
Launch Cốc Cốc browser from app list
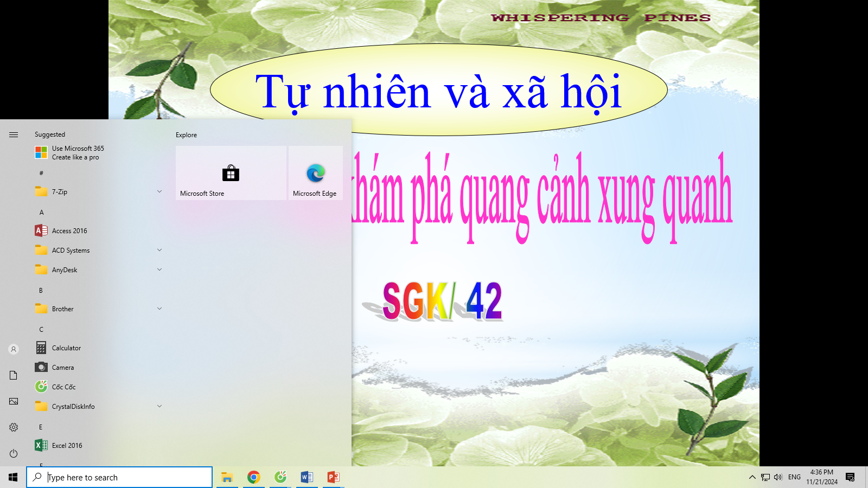point(63,387)
